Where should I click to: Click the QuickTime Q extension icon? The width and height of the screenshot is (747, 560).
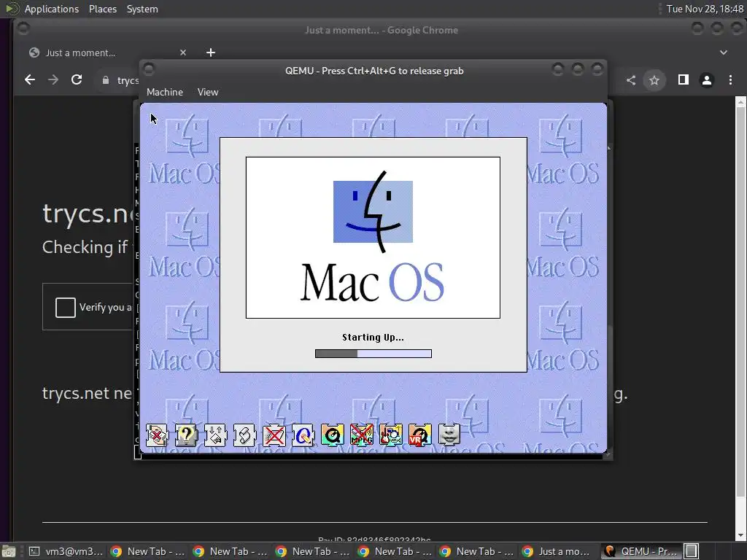pyautogui.click(x=332, y=435)
